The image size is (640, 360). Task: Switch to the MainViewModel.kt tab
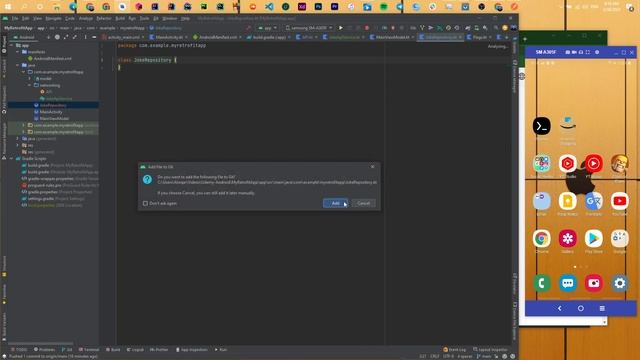tap(392, 37)
